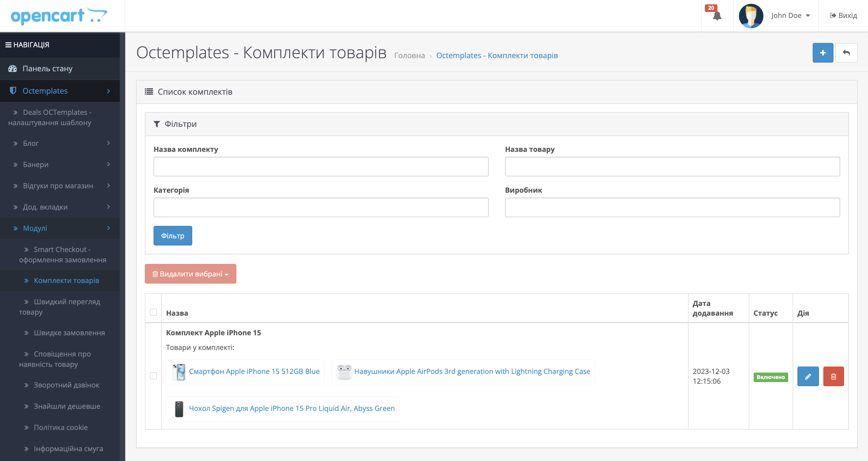Open the John Doe user dropdown
This screenshot has height=461, width=868.
coord(790,16)
